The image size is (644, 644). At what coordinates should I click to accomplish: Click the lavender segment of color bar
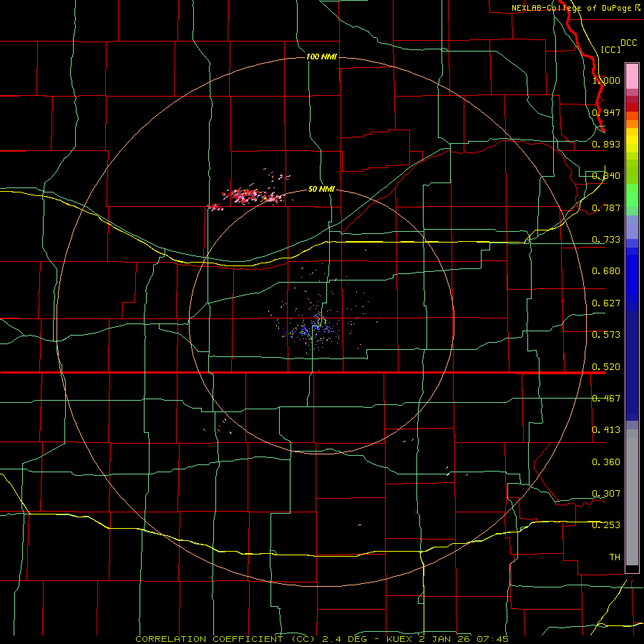[632, 227]
